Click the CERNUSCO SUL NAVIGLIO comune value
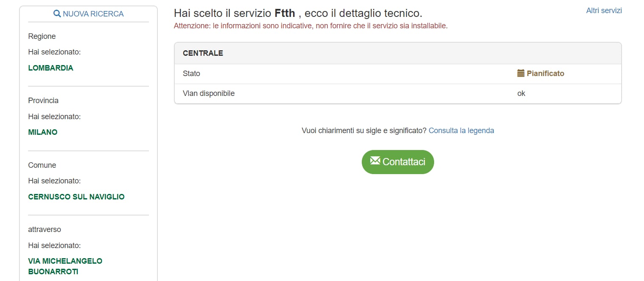 pos(76,197)
